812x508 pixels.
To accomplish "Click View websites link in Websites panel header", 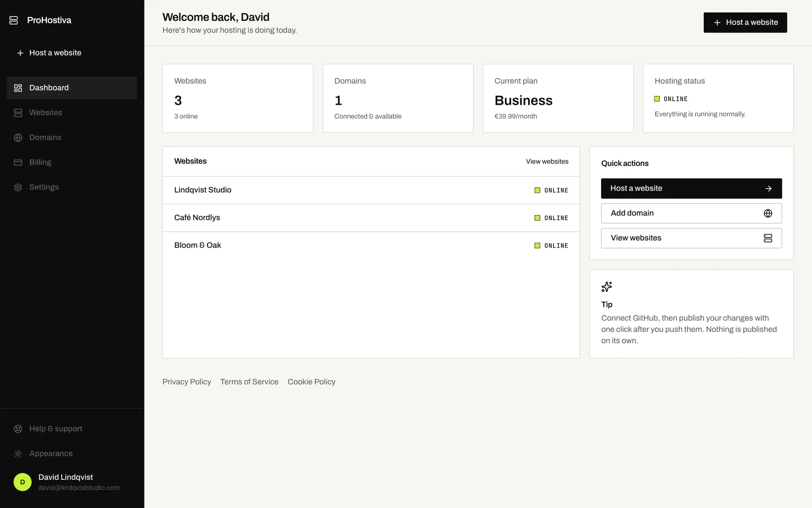I will (547, 162).
